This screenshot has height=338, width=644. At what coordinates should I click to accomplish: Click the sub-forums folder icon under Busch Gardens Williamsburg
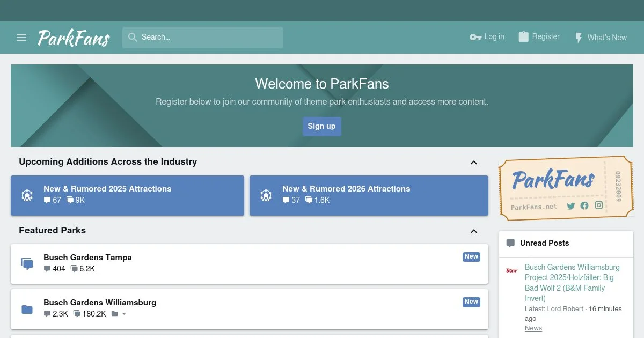coord(114,314)
